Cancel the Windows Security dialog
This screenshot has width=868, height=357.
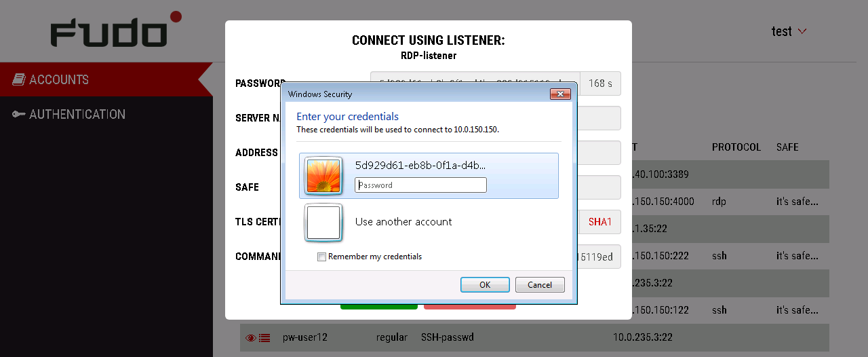[x=540, y=285]
